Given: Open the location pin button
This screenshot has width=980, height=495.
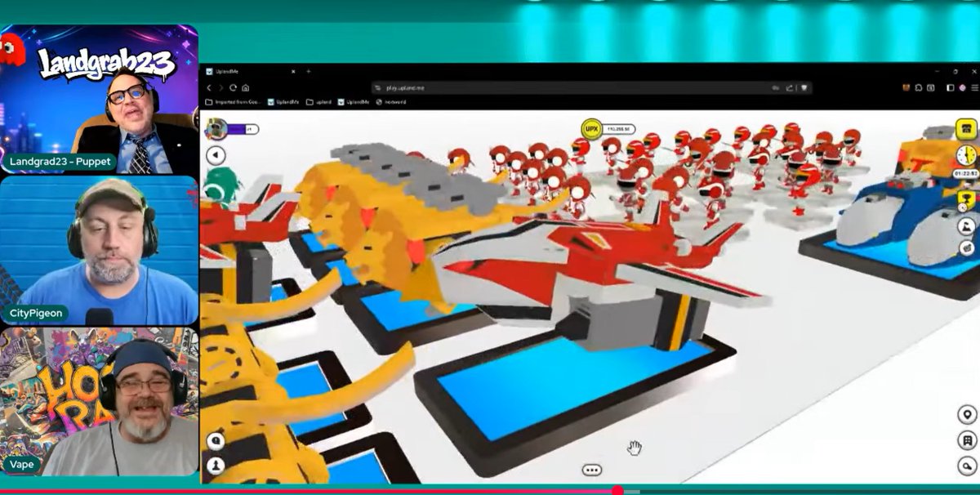Looking at the screenshot, I should [x=968, y=415].
